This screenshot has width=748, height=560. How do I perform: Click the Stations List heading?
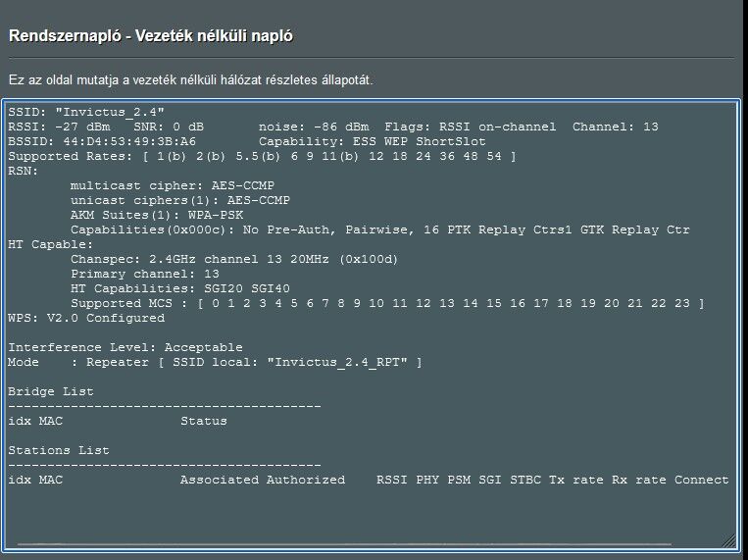click(58, 450)
